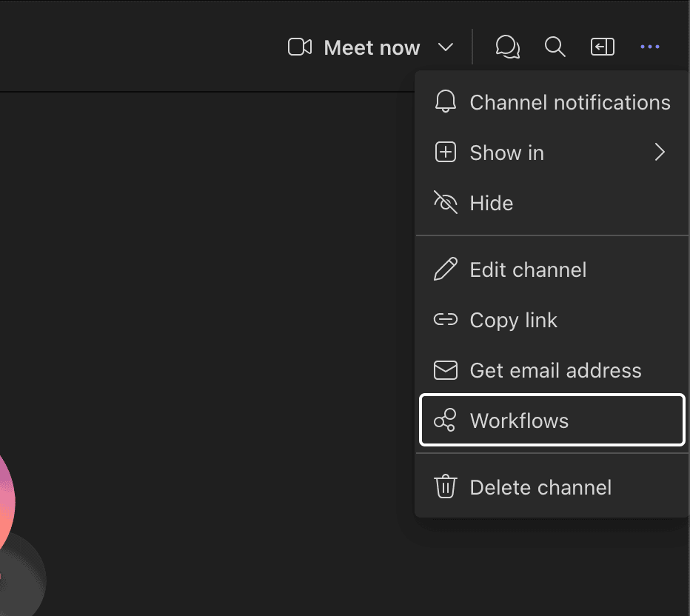Choose Edit channel from the menu
This screenshot has width=690, height=616.
(x=528, y=269)
